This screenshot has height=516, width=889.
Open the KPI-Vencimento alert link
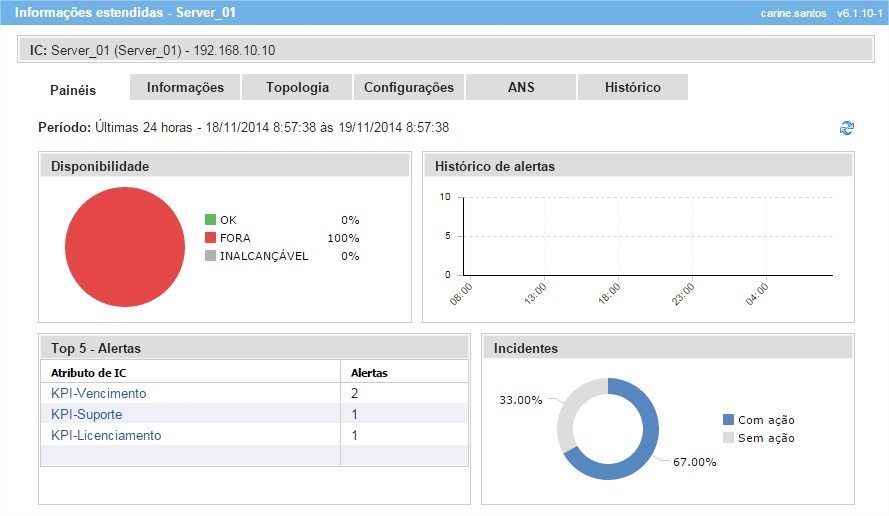98,393
